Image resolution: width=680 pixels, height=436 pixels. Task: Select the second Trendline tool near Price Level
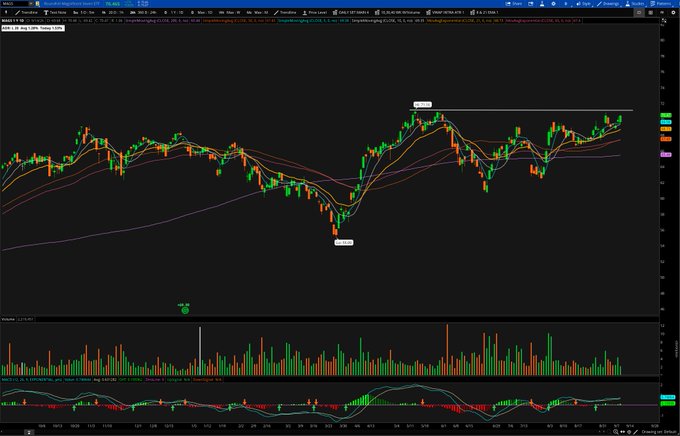click(x=285, y=13)
